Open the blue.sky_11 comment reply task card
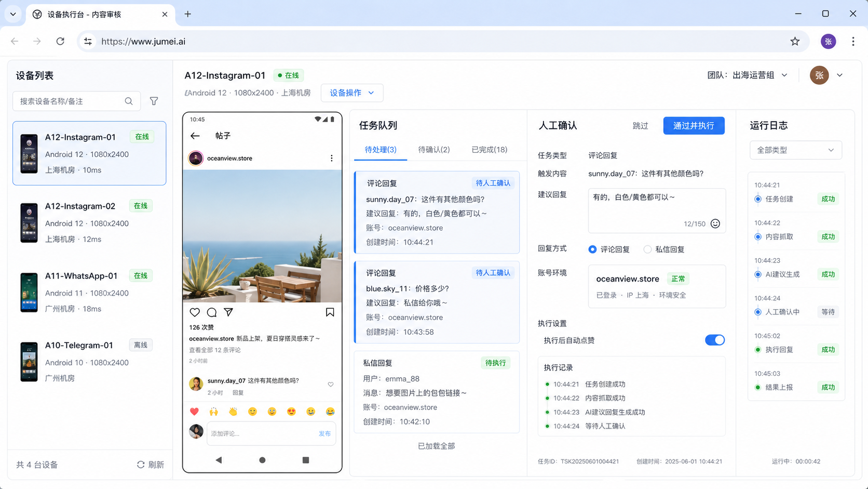The height and width of the screenshot is (489, 868). click(x=437, y=302)
